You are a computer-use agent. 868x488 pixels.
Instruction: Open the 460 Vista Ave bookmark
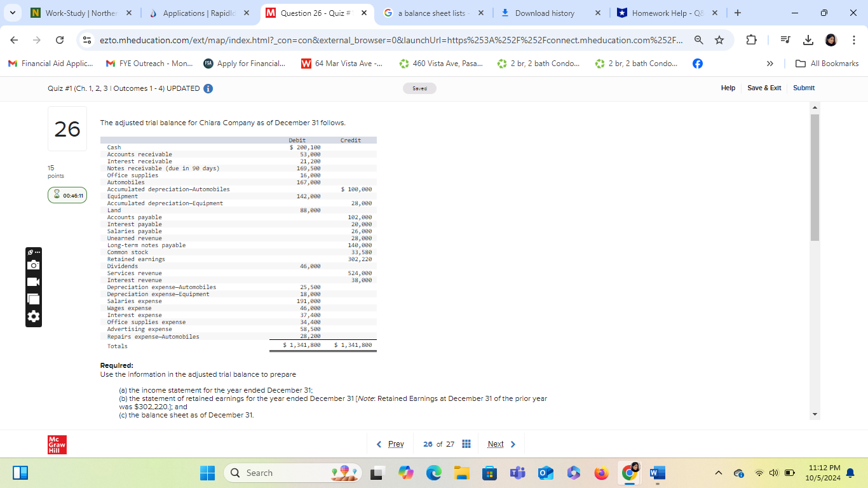[440, 64]
